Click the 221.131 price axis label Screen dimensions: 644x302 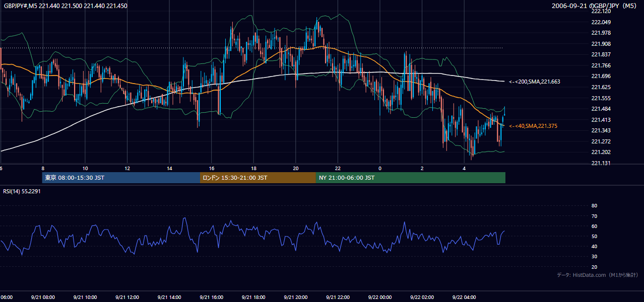point(601,163)
